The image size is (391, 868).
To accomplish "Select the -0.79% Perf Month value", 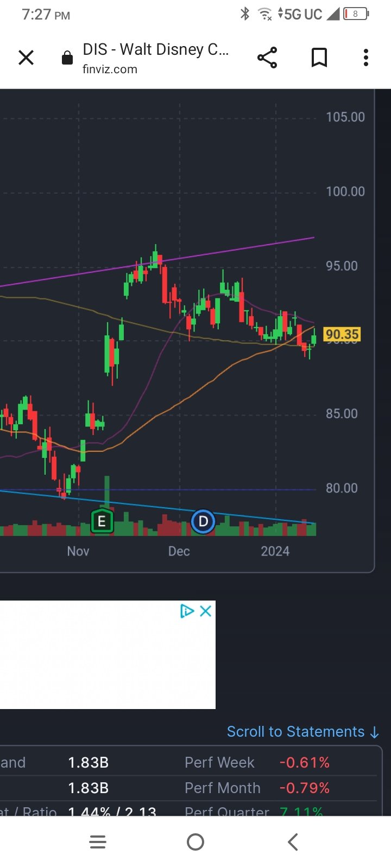I will pyautogui.click(x=305, y=788).
